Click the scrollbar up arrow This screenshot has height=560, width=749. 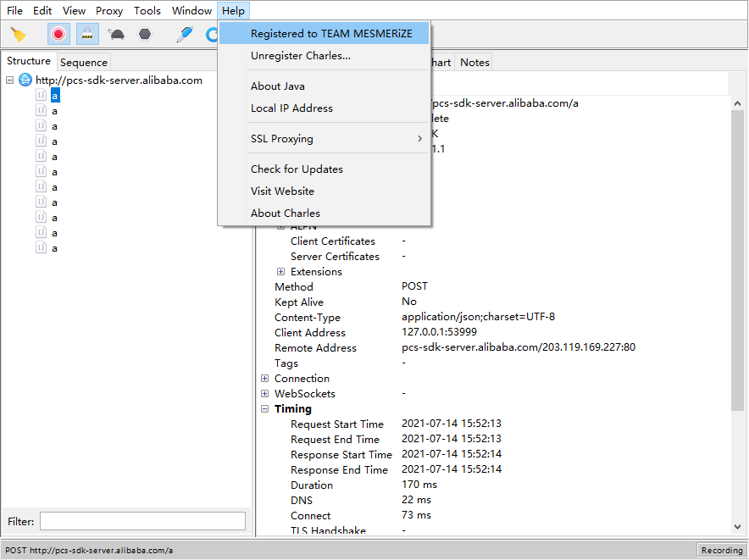[737, 103]
